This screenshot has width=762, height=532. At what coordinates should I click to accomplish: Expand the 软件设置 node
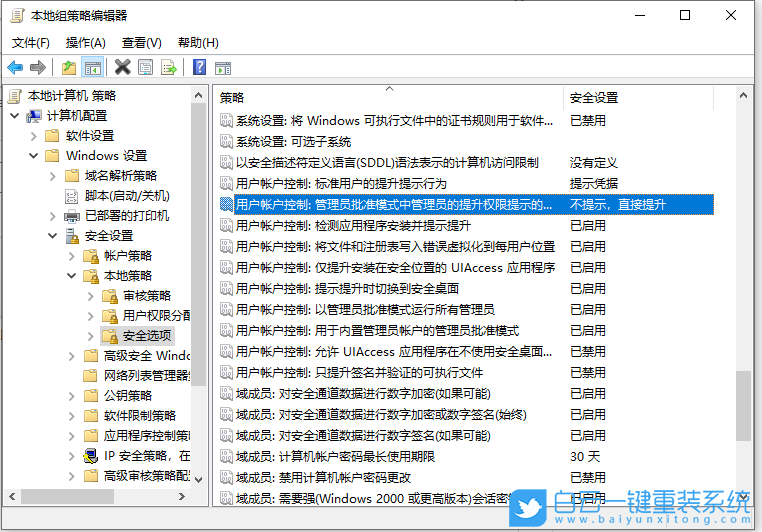coord(34,136)
